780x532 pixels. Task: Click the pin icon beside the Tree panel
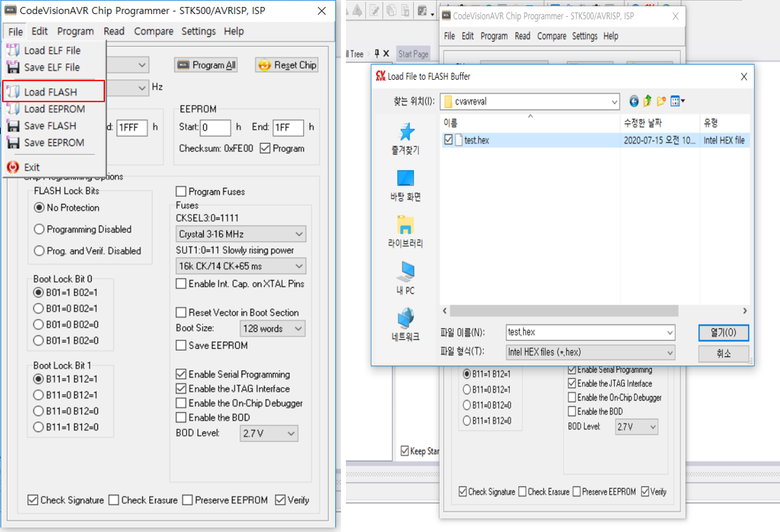click(377, 53)
